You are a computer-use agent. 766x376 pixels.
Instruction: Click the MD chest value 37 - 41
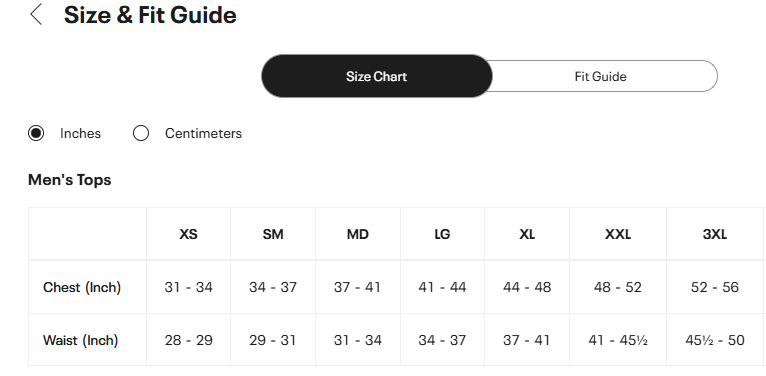(x=358, y=287)
